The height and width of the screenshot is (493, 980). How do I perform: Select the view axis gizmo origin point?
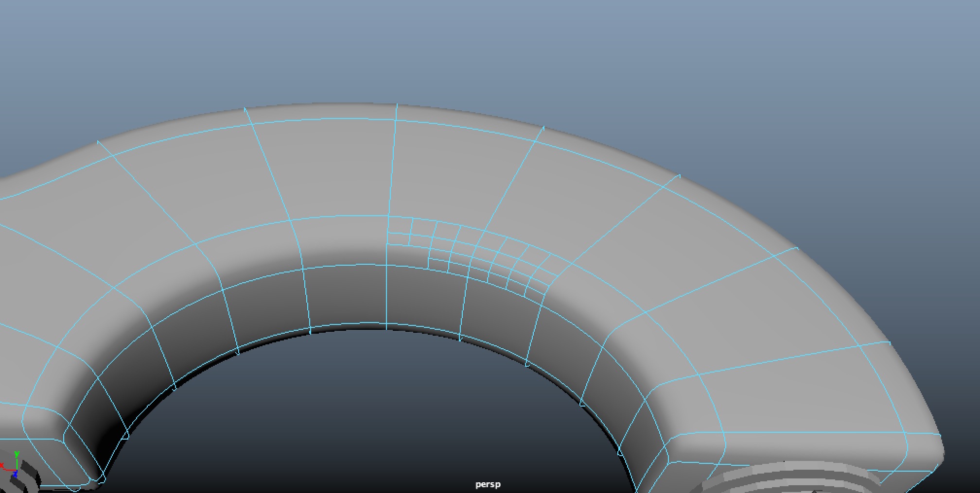(x=17, y=470)
